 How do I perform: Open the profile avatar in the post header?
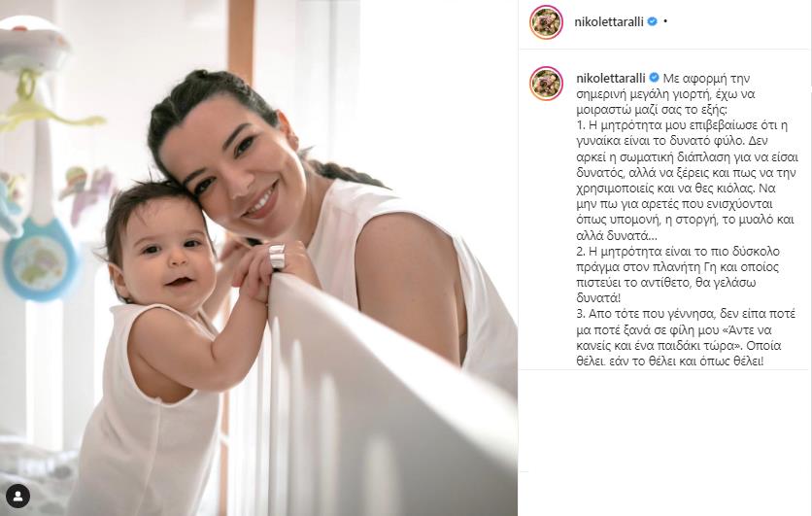[x=546, y=22]
